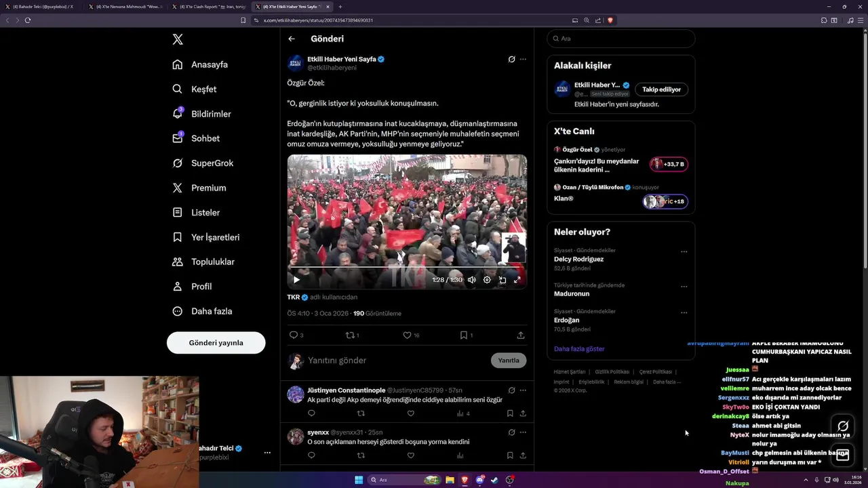The height and width of the screenshot is (488, 868).
Task: Open more options on Jüstinyen's reply
Action: click(523, 390)
